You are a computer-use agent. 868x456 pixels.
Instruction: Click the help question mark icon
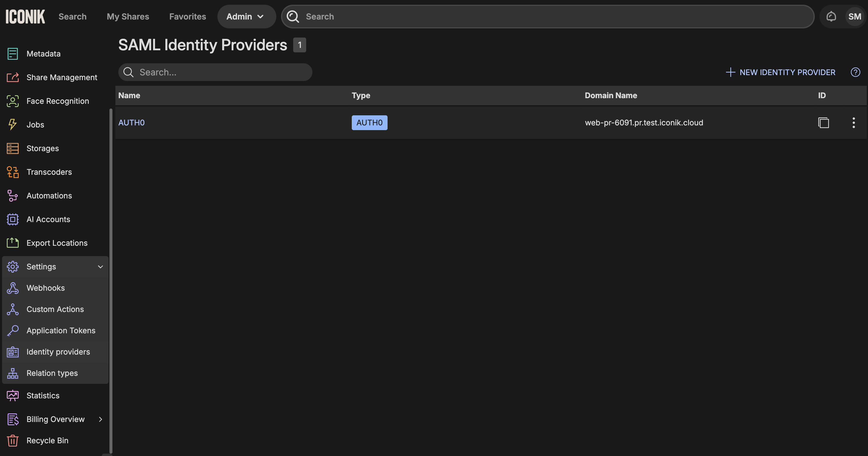[x=855, y=72]
